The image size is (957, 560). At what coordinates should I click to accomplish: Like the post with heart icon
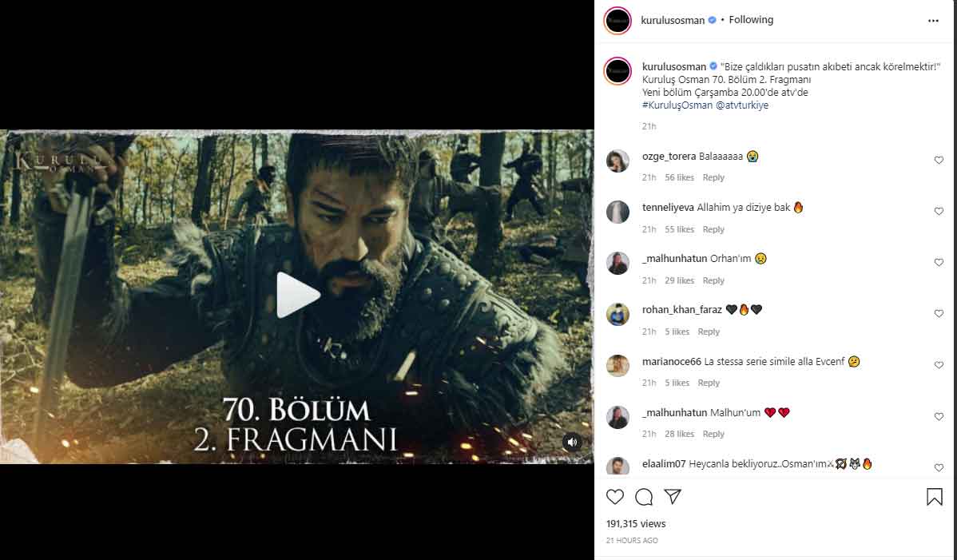click(614, 497)
